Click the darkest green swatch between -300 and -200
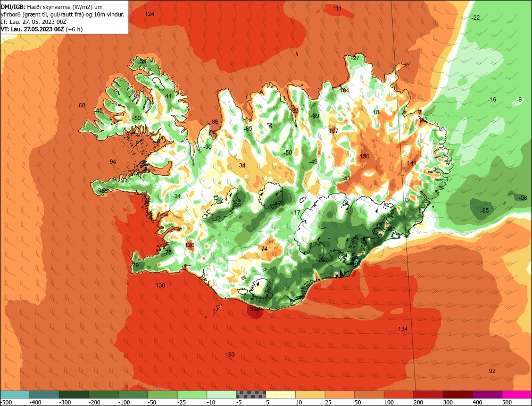Screen dimensions: 532x406 [x=74, y=394]
